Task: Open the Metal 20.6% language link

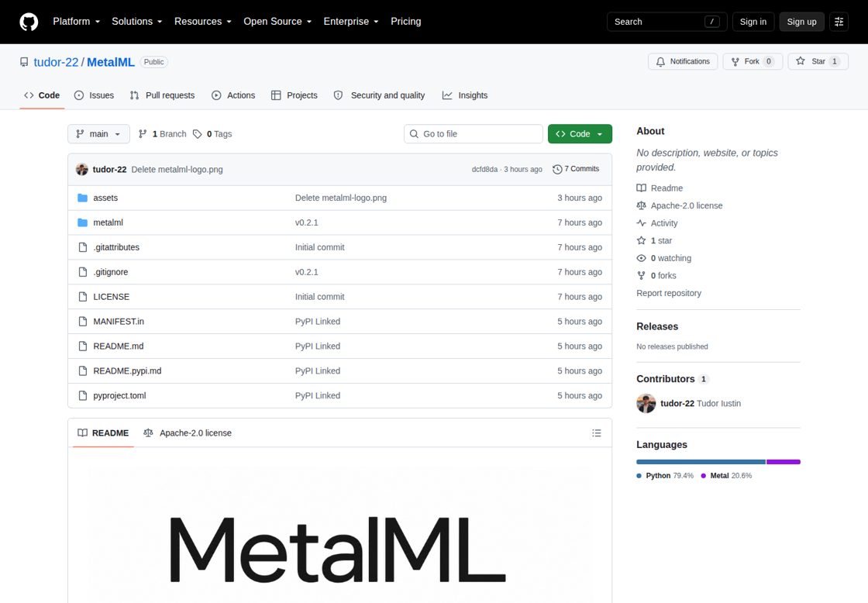Action: pos(726,476)
